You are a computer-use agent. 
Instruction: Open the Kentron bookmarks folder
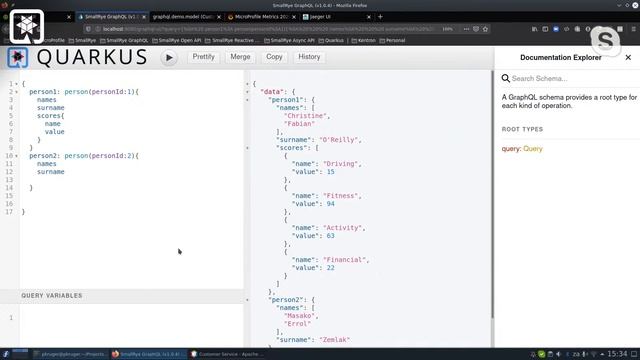tap(363, 40)
